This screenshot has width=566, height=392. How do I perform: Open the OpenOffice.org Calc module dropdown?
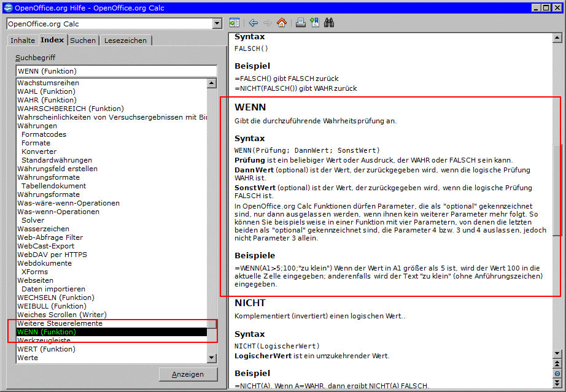coord(217,23)
